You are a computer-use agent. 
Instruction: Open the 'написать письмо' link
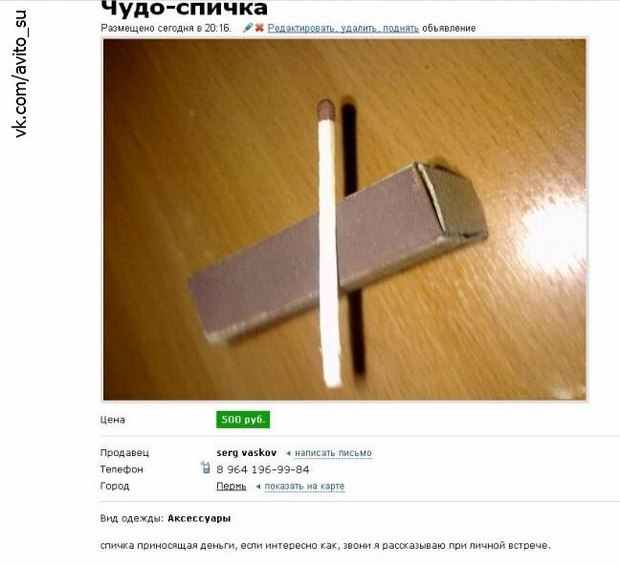333,452
